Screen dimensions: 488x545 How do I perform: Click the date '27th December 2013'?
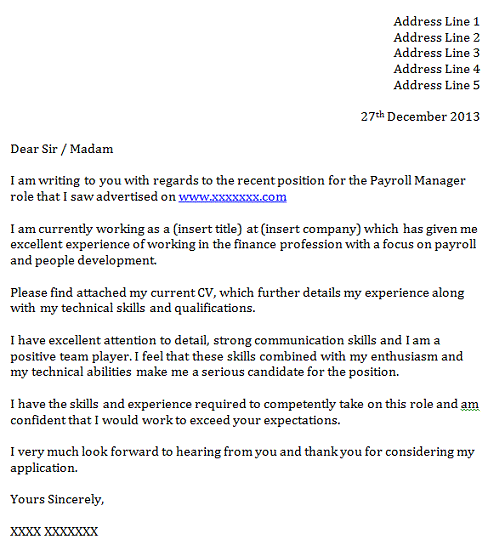[x=420, y=116]
